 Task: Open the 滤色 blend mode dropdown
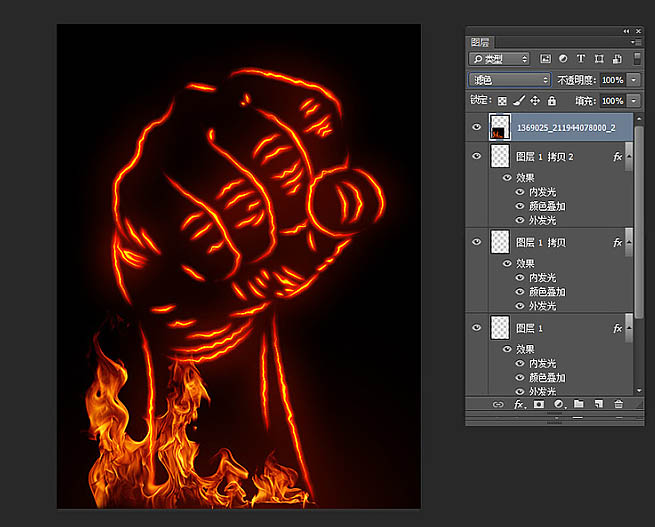pos(509,80)
